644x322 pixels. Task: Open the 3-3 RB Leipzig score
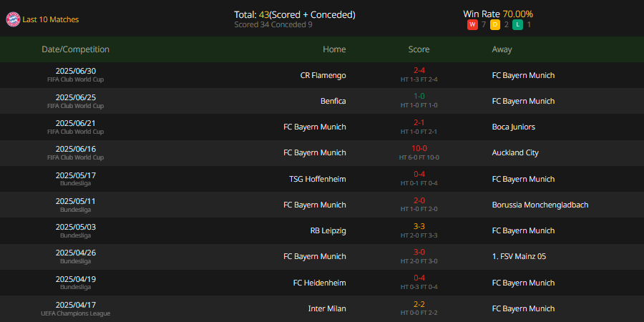point(419,226)
